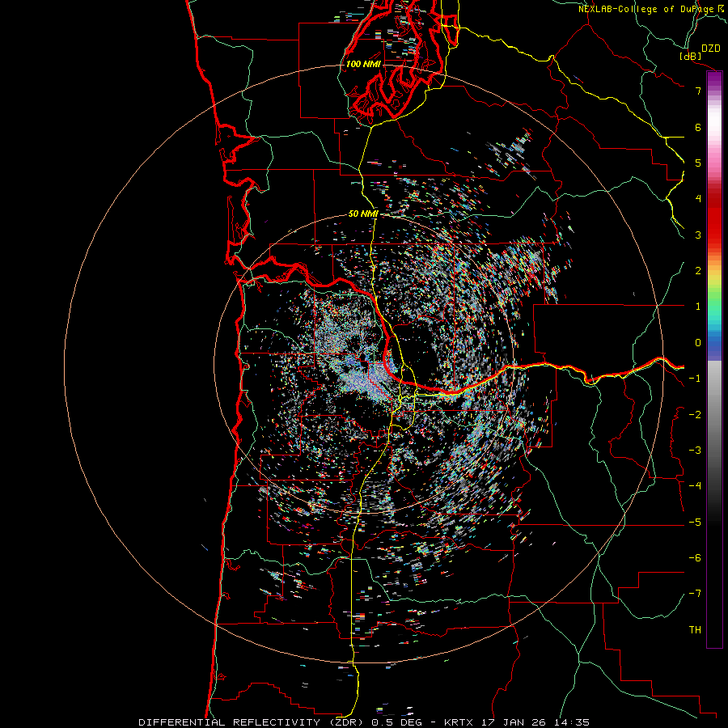
Task: Click the 0 value on the color scale
Action: (x=698, y=343)
